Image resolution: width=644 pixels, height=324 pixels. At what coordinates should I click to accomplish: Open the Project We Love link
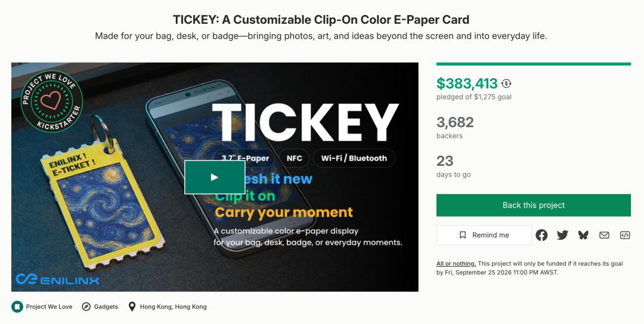tap(49, 307)
